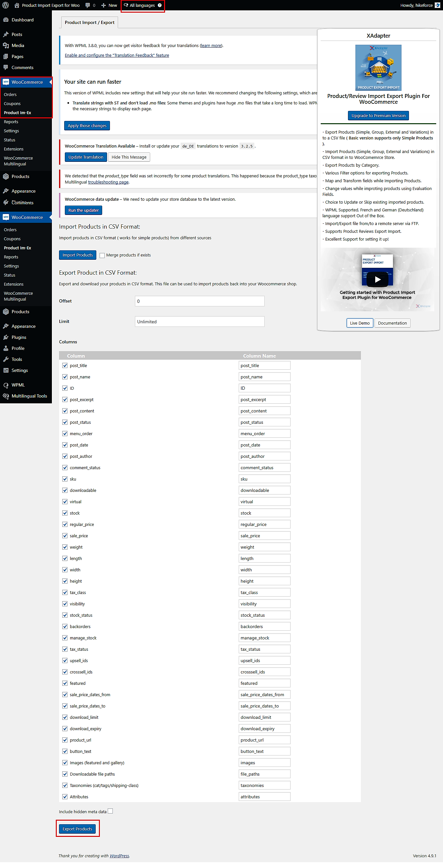Screen dimensions: 443x868
Task: Uncheck the stock_status column checkbox
Action: click(65, 615)
